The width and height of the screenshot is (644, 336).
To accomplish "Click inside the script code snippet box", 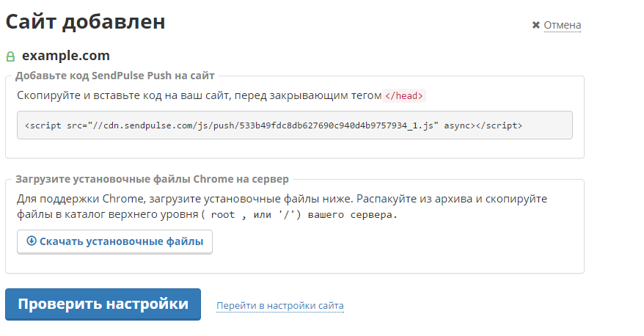I will [294, 125].
